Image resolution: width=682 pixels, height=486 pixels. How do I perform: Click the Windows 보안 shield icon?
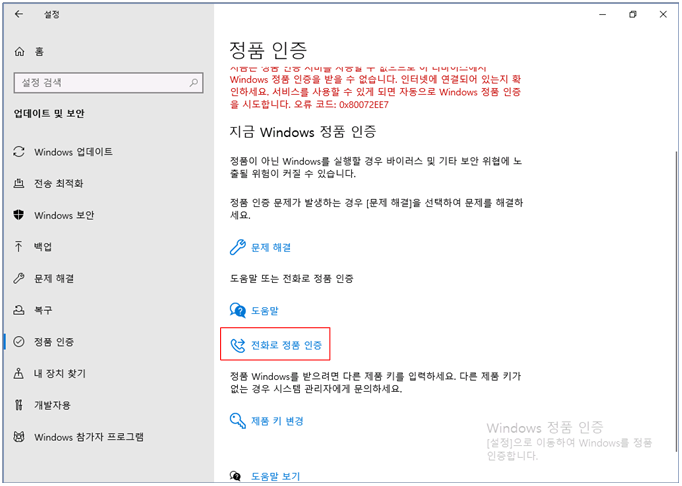pos(19,215)
